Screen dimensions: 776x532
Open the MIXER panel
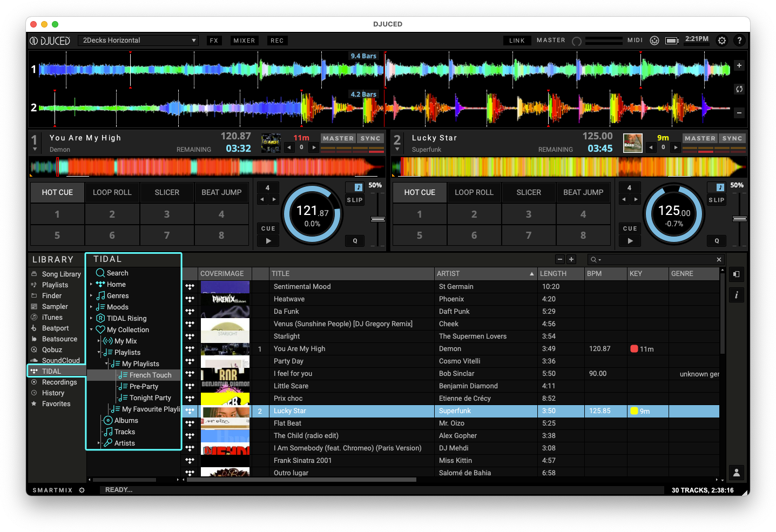click(x=244, y=41)
